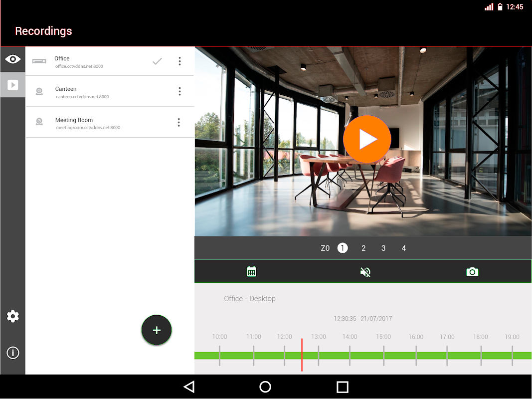
Task: Open the Meeting Room overflow menu
Action: coord(179,123)
